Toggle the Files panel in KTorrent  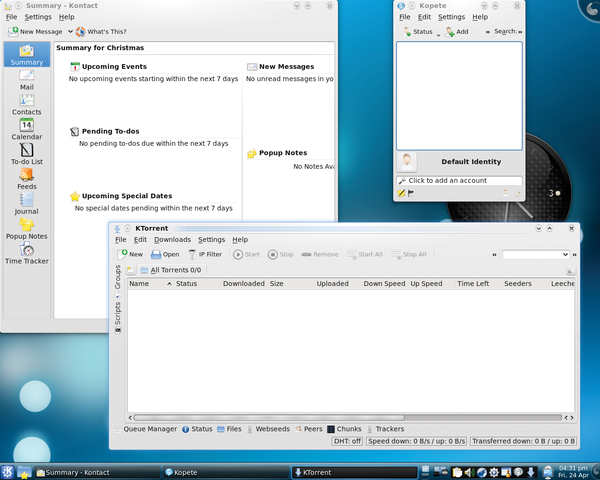tap(230, 429)
